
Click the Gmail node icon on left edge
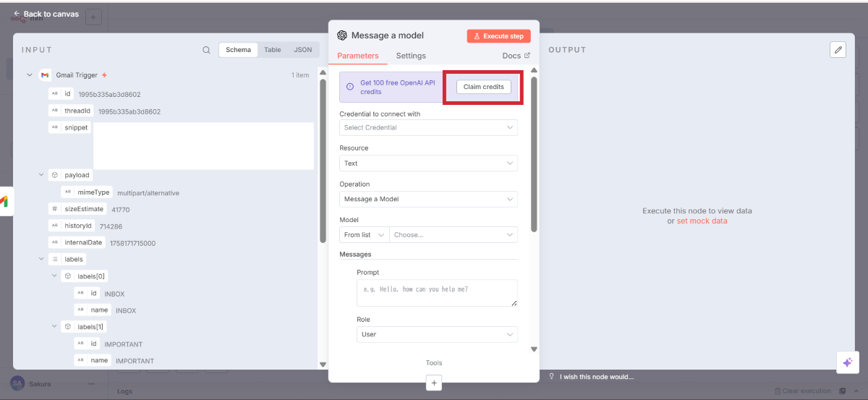tap(4, 202)
